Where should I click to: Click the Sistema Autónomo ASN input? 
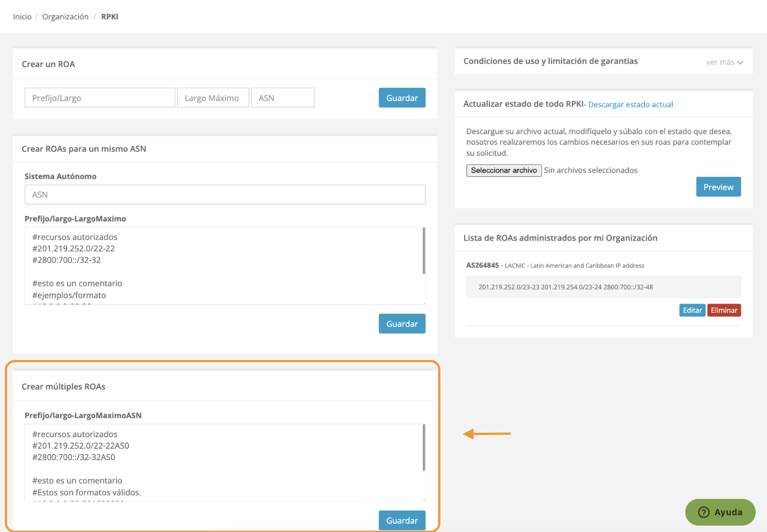(x=225, y=195)
